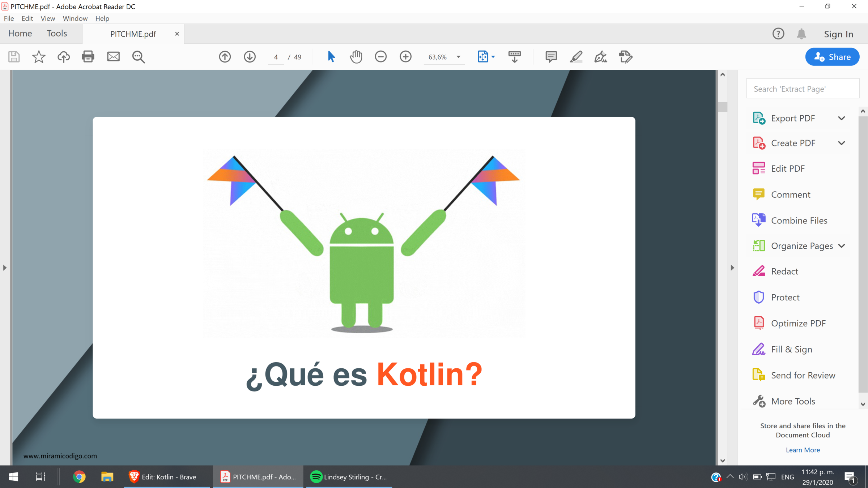
Task: Expand the Organize Pages chevron
Action: [x=841, y=246]
